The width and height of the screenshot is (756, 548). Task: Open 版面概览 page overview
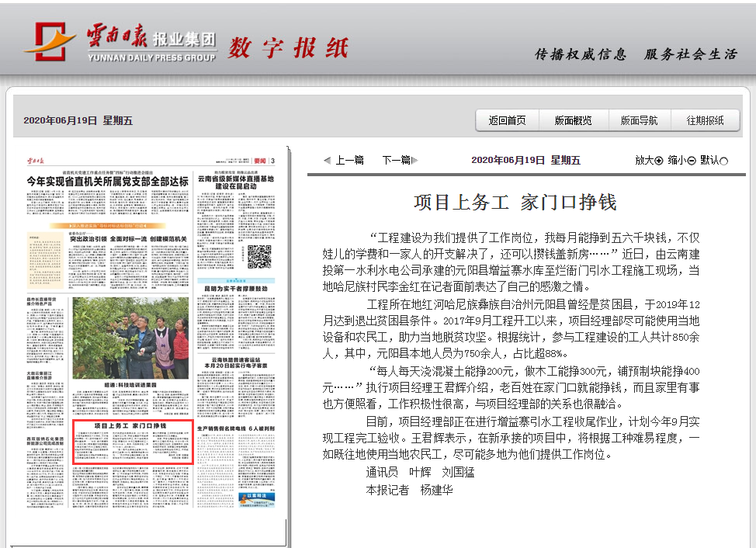coord(574,122)
